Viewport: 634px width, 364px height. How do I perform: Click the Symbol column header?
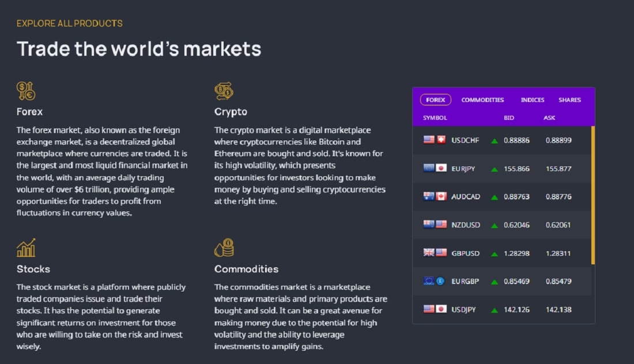point(435,118)
